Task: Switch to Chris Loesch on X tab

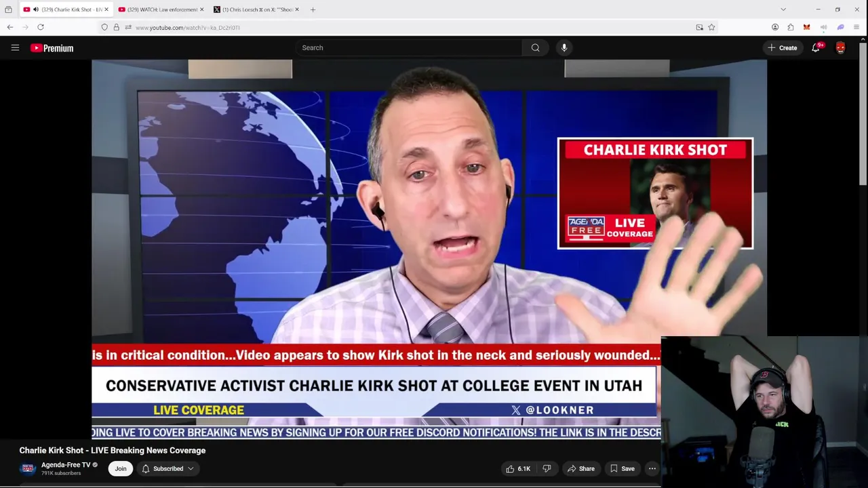Action: pos(256,9)
